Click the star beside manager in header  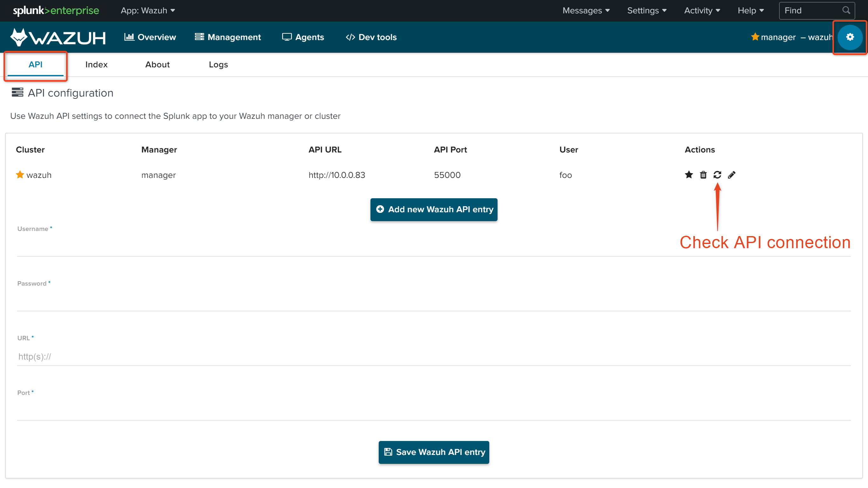pos(755,37)
